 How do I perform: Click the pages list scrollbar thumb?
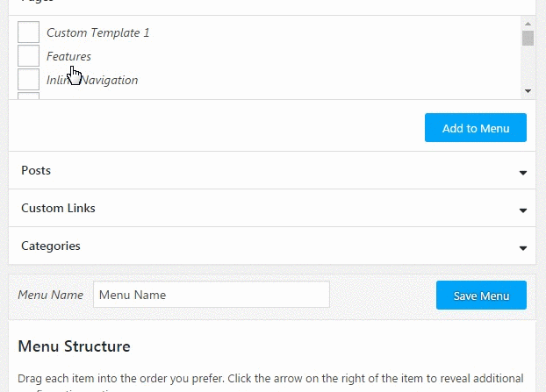tap(528, 39)
